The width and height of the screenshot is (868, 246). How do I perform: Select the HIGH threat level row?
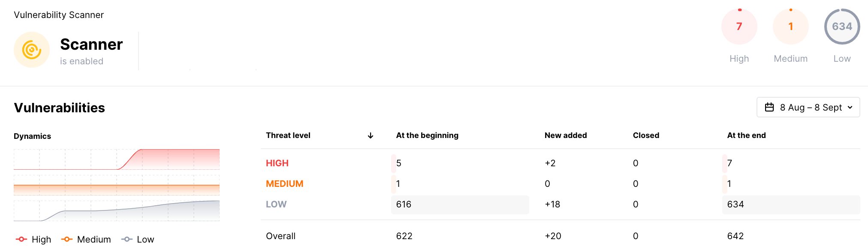pyautogui.click(x=277, y=163)
